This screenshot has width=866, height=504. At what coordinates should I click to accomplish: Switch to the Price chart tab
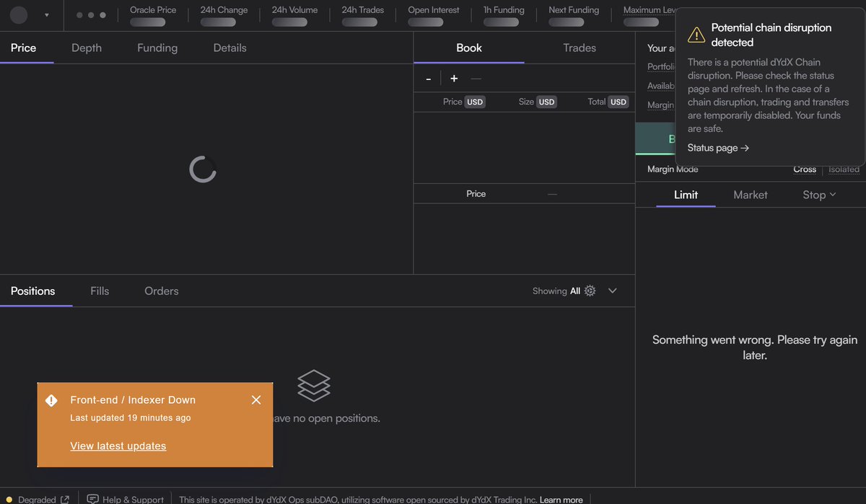(23, 48)
